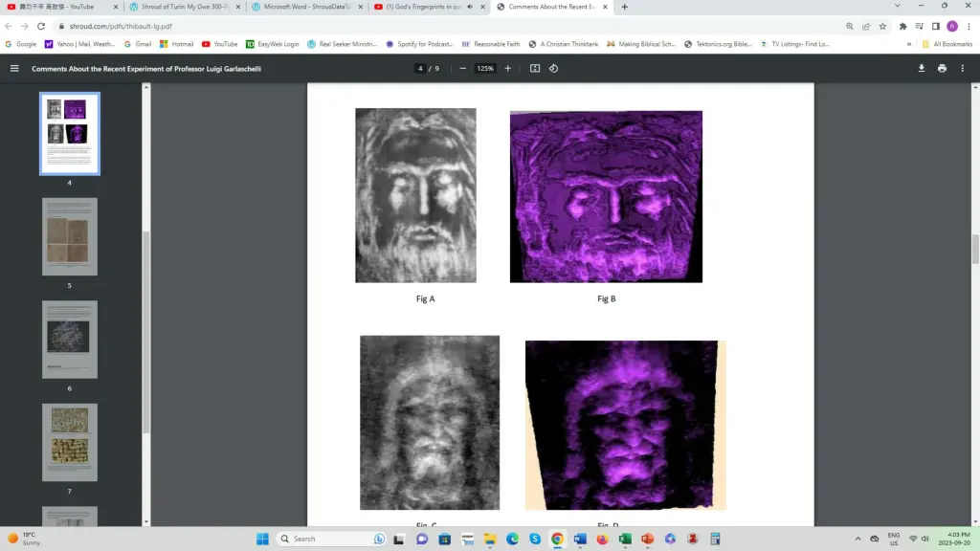The image size is (980, 551).
Task: Open a new browser tab
Action: [x=624, y=7]
